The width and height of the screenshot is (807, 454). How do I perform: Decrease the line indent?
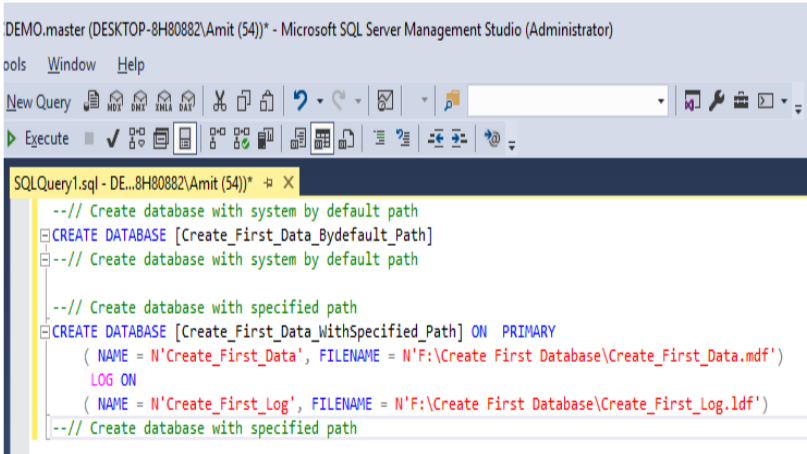[435, 138]
